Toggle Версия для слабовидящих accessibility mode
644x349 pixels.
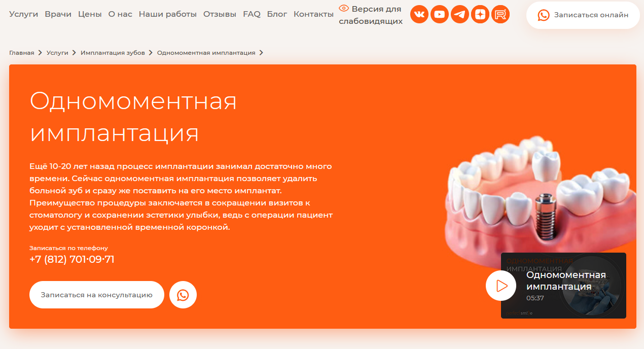pyautogui.click(x=371, y=15)
